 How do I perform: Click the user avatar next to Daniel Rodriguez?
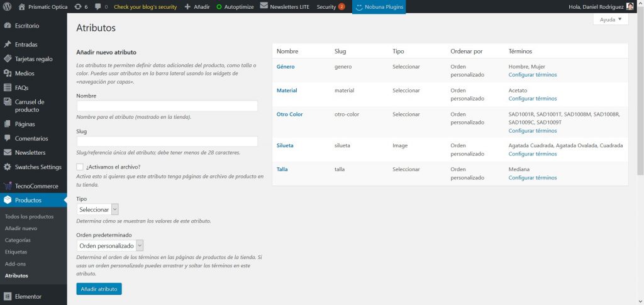pos(630,7)
